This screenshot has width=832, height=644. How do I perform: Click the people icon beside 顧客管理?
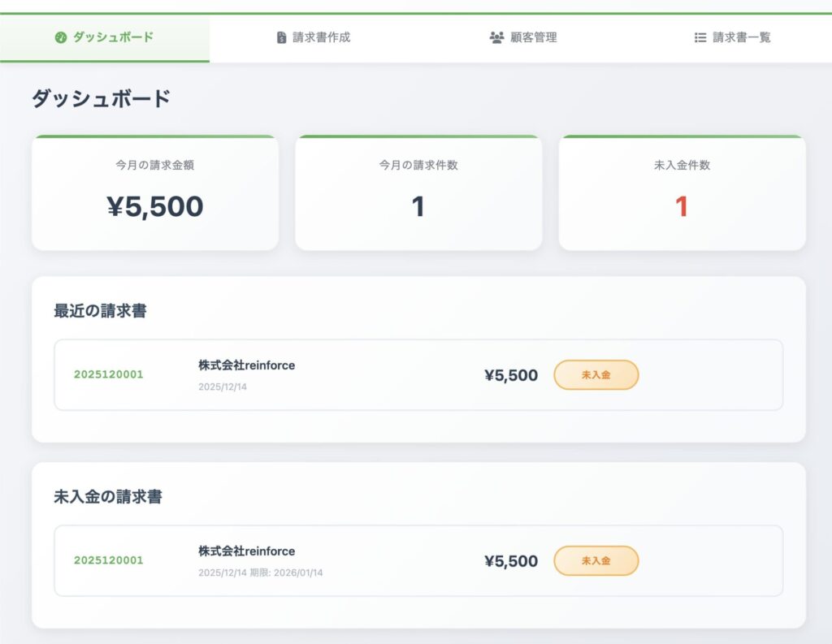tap(497, 37)
